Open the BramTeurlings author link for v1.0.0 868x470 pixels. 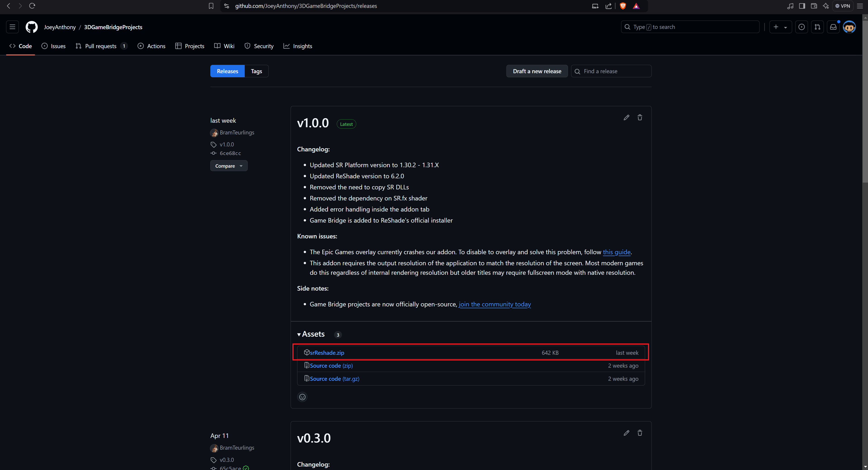tap(237, 132)
